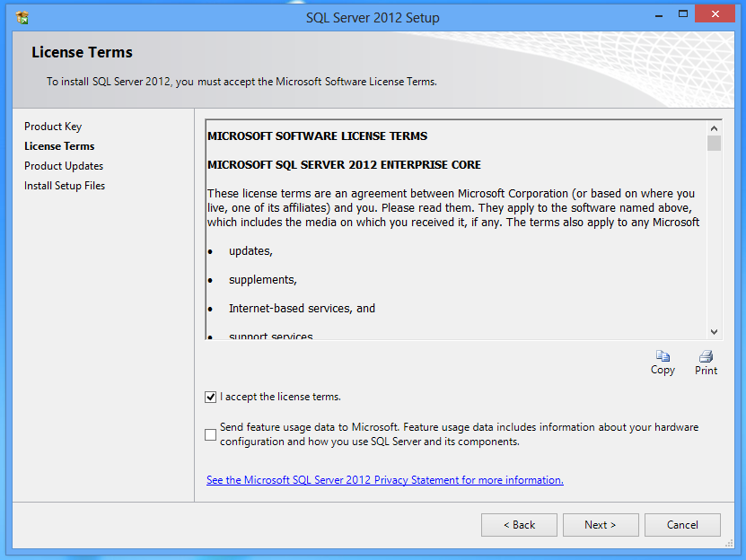Return with the Back button
Viewport: 746px width, 560px height.
pyautogui.click(x=519, y=525)
